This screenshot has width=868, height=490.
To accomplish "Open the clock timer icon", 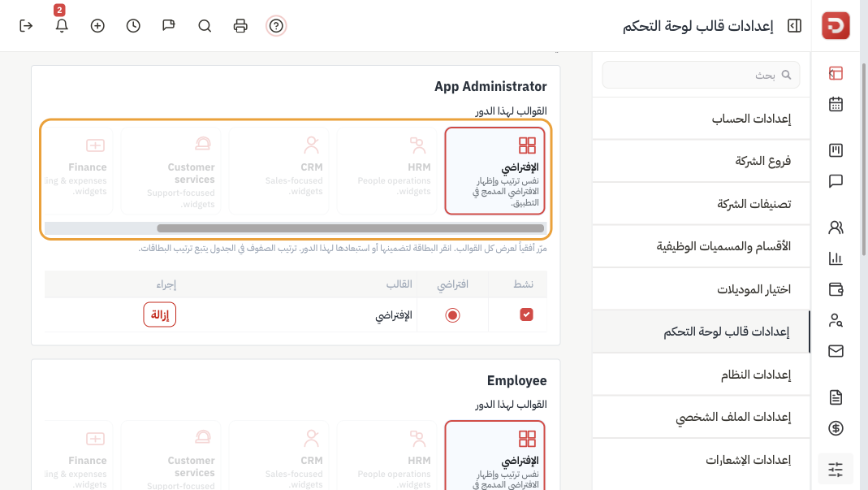I will tap(133, 25).
